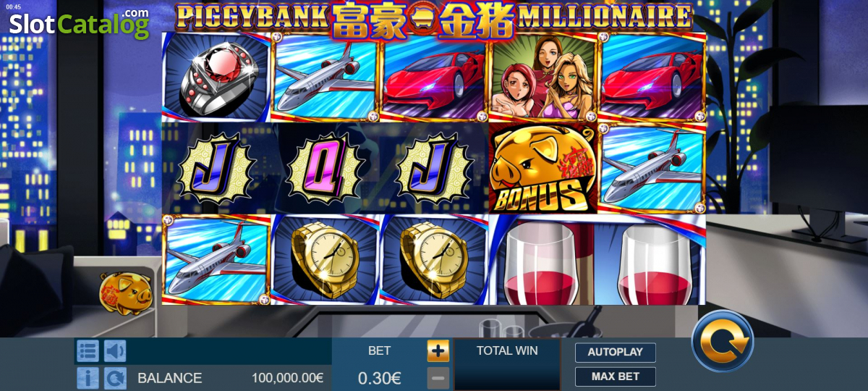Screen dimensions: 868x391
Task: Click the three girls symbol
Action: tap(543, 78)
